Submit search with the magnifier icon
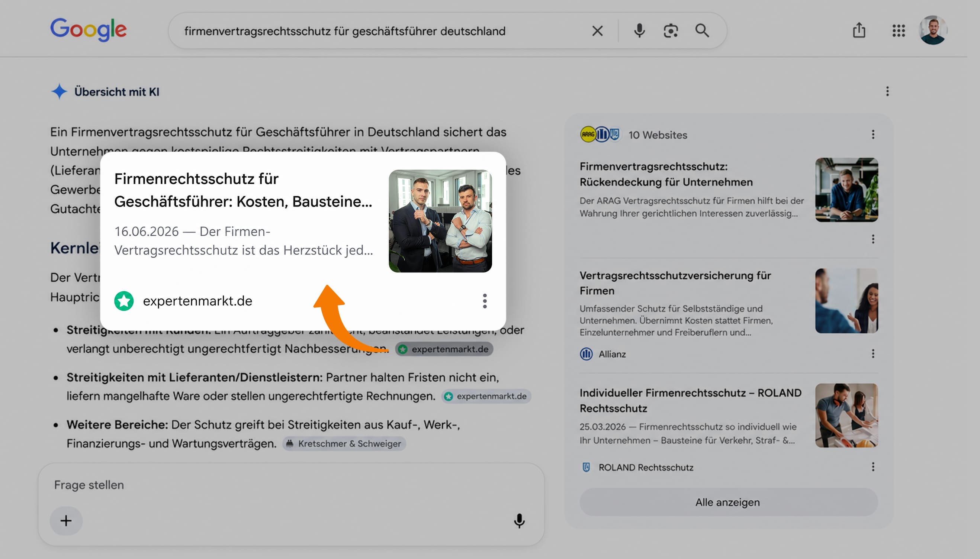 (x=702, y=31)
